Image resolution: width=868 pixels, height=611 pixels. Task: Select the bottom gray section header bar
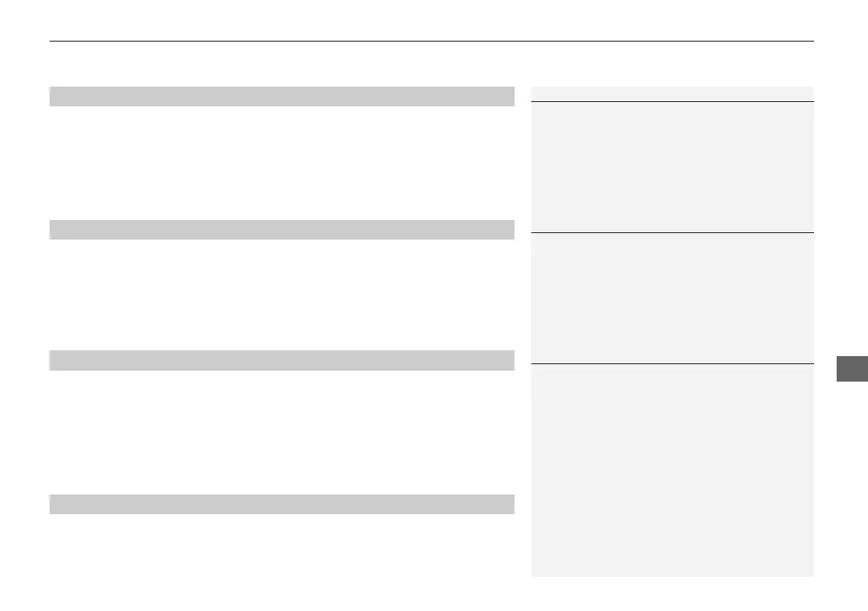click(281, 504)
